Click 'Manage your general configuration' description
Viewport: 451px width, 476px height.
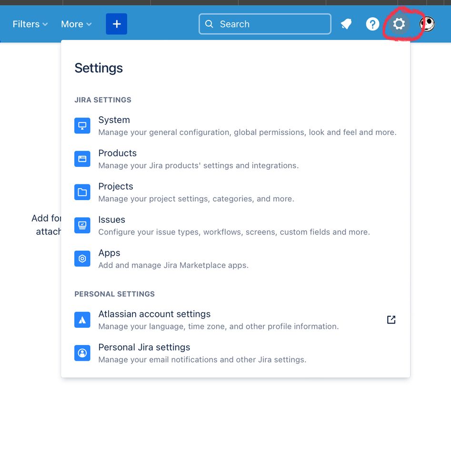[x=247, y=132]
